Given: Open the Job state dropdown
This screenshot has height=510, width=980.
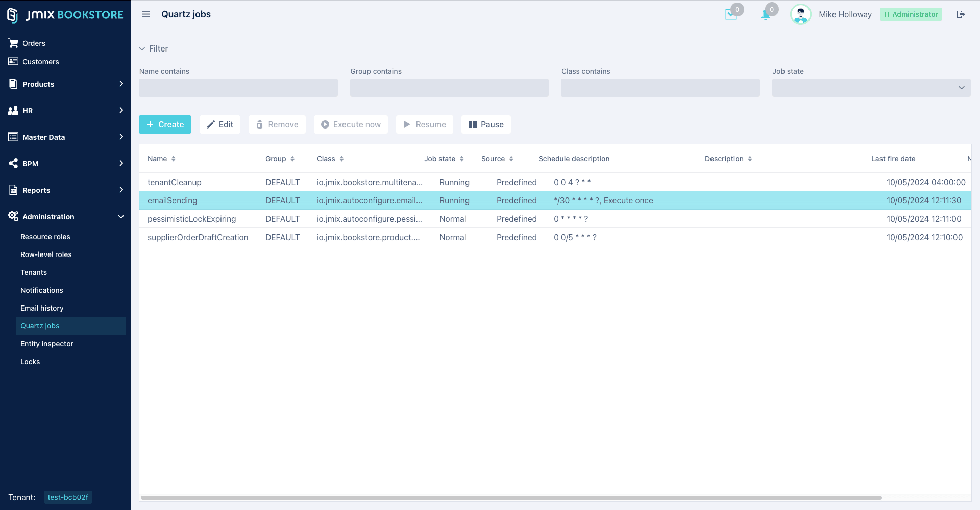Looking at the screenshot, I should (871, 88).
